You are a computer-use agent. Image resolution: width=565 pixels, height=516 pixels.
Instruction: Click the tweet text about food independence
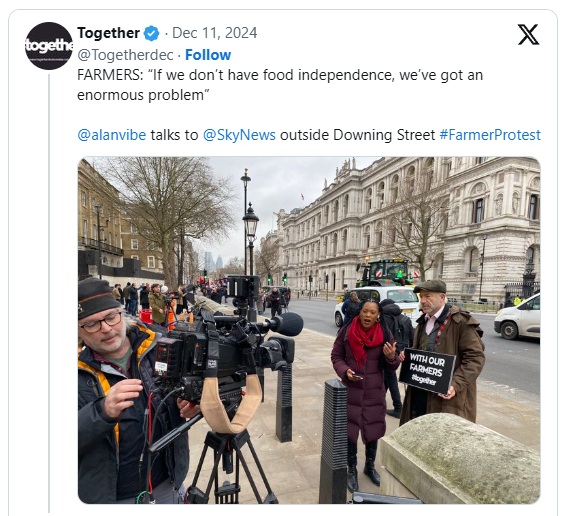click(280, 85)
